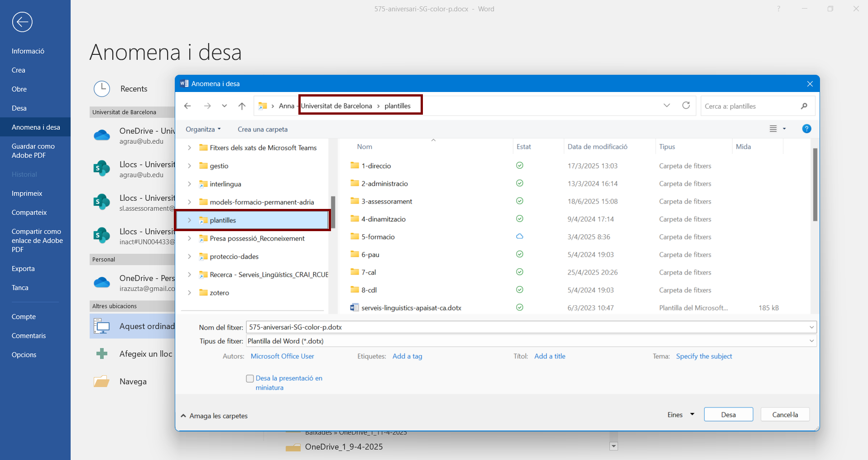Select Aquest ordinador computer icon
868x460 pixels.
point(102,326)
